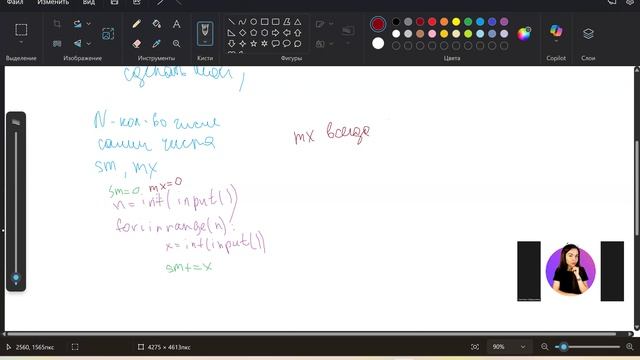The width and height of the screenshot is (640, 360).
Task: Click the zoom in magnifier icon
Action: (x=629, y=347)
